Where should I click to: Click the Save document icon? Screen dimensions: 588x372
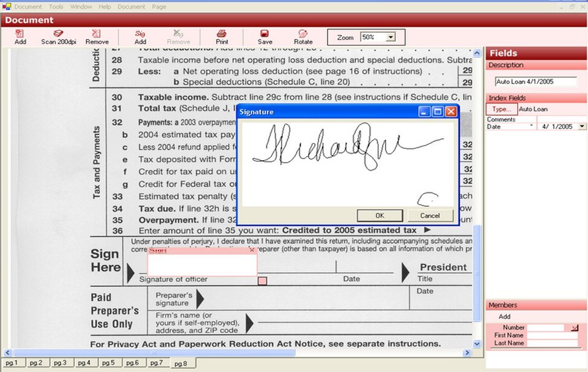coord(264,37)
